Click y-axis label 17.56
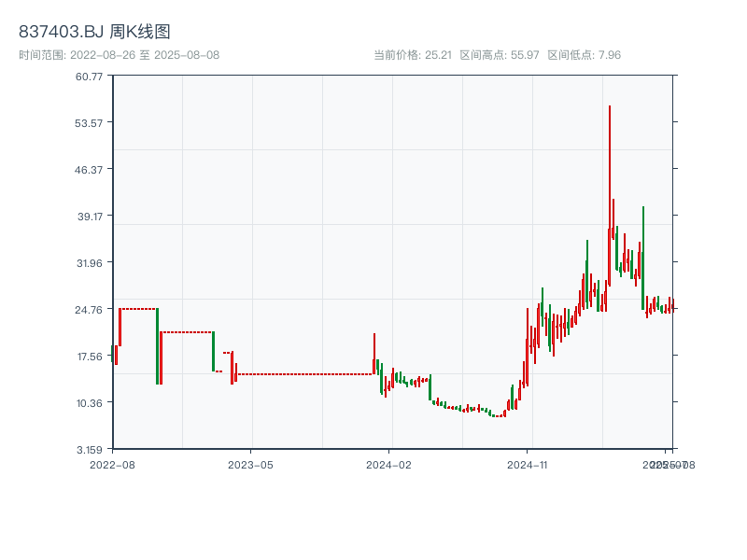Image resolution: width=747 pixels, height=560 pixels. pos(90,357)
